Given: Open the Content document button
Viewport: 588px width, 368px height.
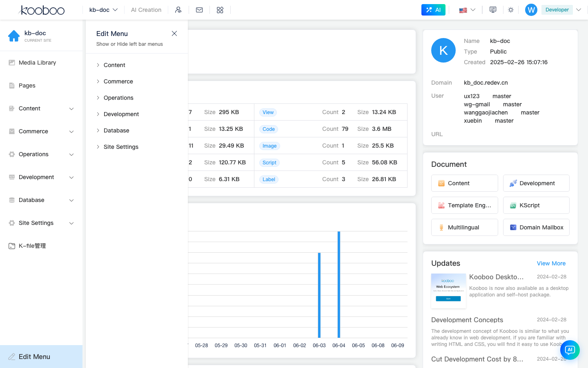Looking at the screenshot, I should [x=465, y=183].
